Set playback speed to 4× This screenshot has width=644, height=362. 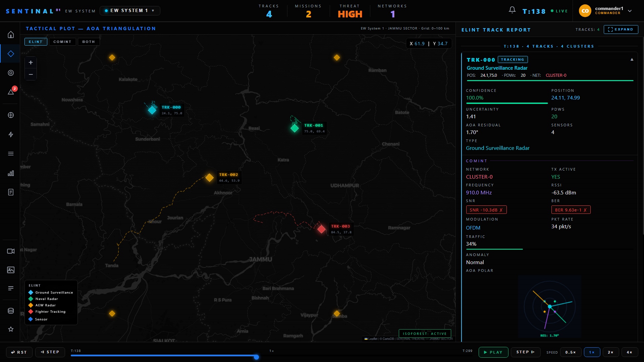tap(630, 352)
